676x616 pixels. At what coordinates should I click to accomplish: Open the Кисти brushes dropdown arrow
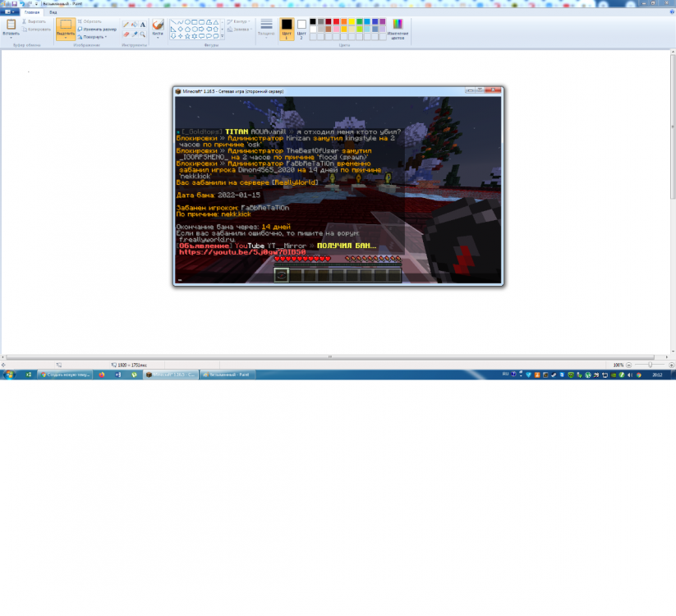(158, 38)
